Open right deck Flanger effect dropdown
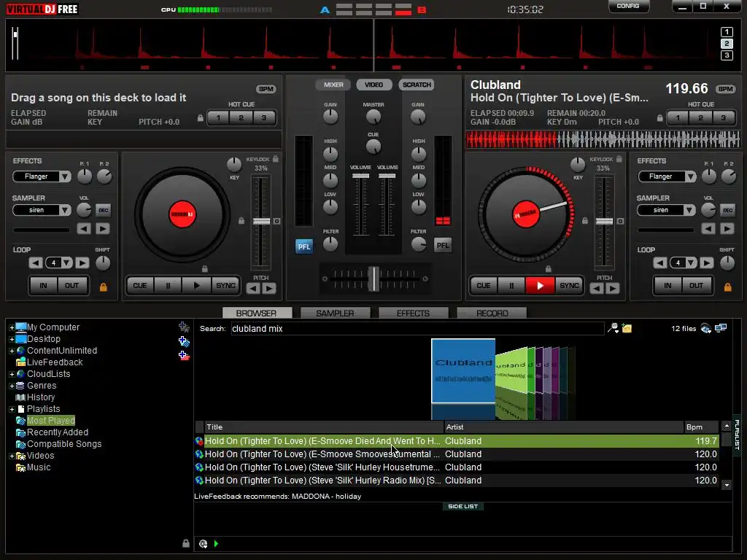This screenshot has height=560, width=747. [x=690, y=176]
